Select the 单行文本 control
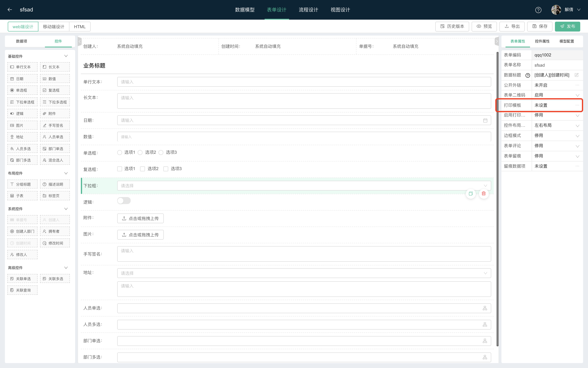Viewport: 588px width, 368px height. [22, 67]
